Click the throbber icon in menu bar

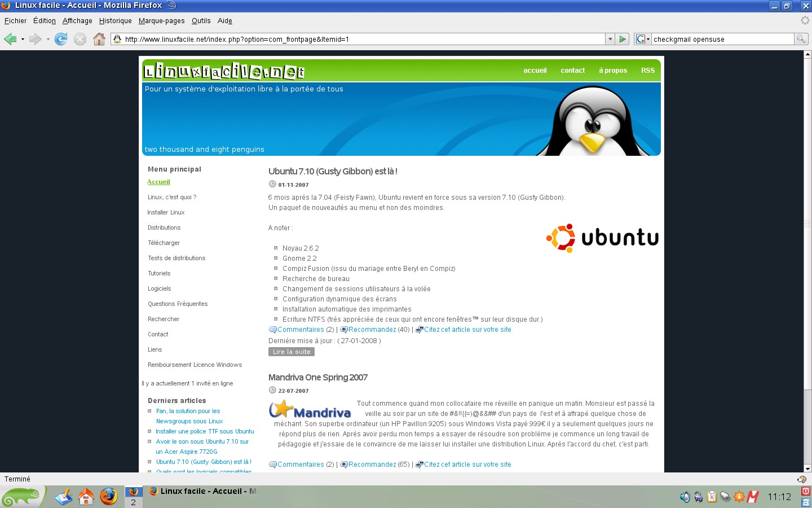click(805, 20)
